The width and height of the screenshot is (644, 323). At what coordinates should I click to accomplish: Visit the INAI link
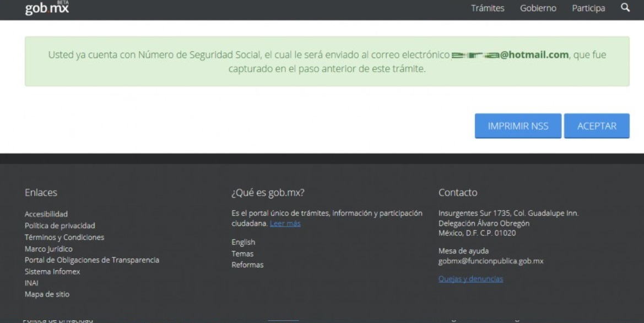[x=32, y=283]
